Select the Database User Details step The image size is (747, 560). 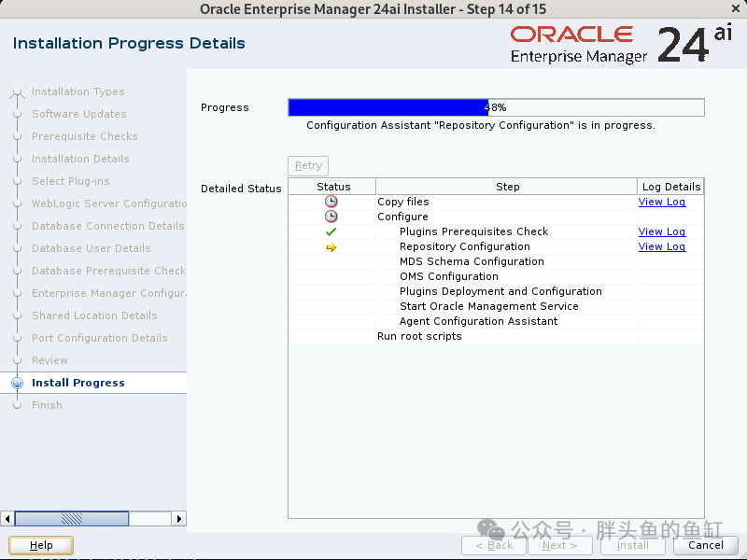91,248
